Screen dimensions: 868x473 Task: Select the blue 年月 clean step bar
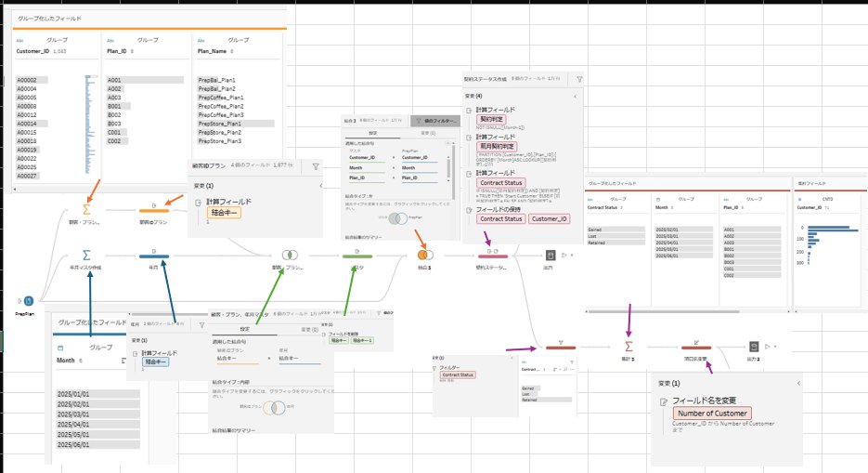[154, 256]
